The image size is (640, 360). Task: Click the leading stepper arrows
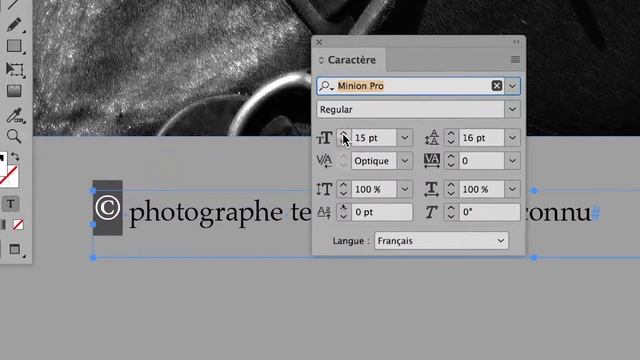[x=451, y=138]
